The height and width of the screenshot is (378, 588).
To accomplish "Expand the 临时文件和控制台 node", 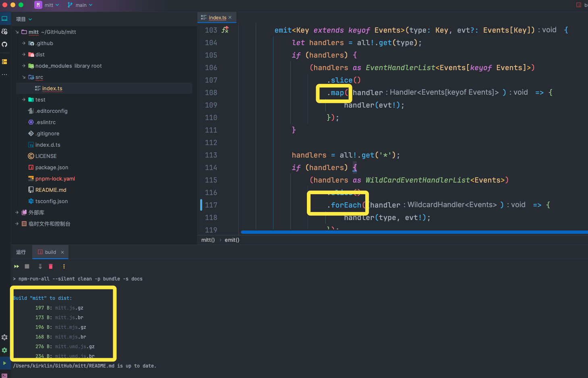I will point(17,224).
